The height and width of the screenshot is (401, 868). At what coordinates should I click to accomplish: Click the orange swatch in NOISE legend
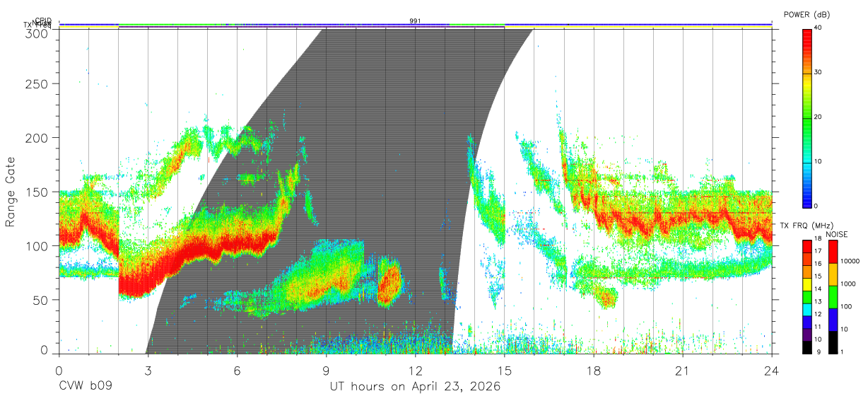coord(832,274)
